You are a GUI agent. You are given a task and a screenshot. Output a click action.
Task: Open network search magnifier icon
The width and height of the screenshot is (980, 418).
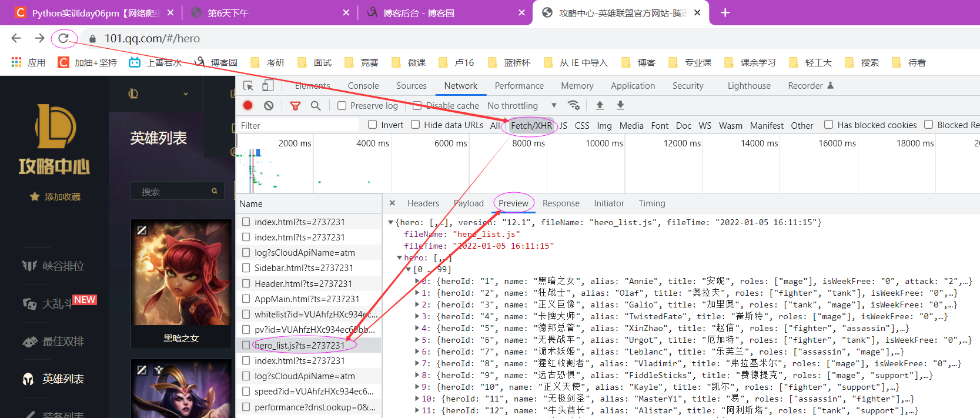(316, 105)
